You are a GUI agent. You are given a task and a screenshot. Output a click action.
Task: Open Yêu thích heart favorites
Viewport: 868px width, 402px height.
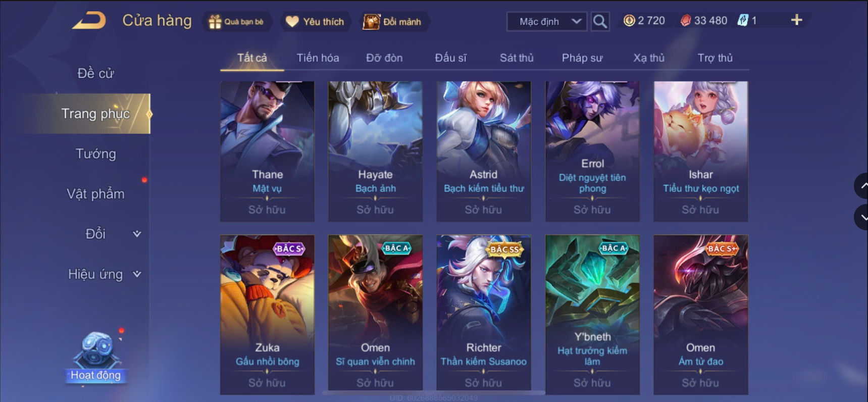[x=292, y=22]
